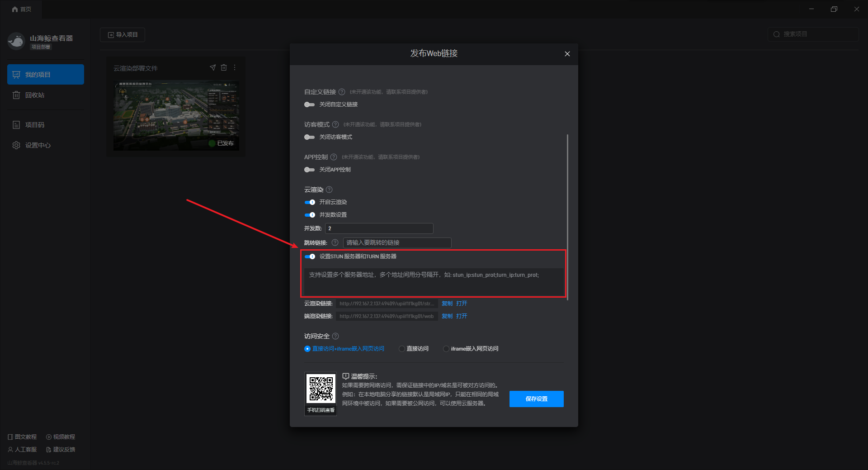Click the 温馨提示 message icon
The image size is (868, 470).
pos(346,376)
